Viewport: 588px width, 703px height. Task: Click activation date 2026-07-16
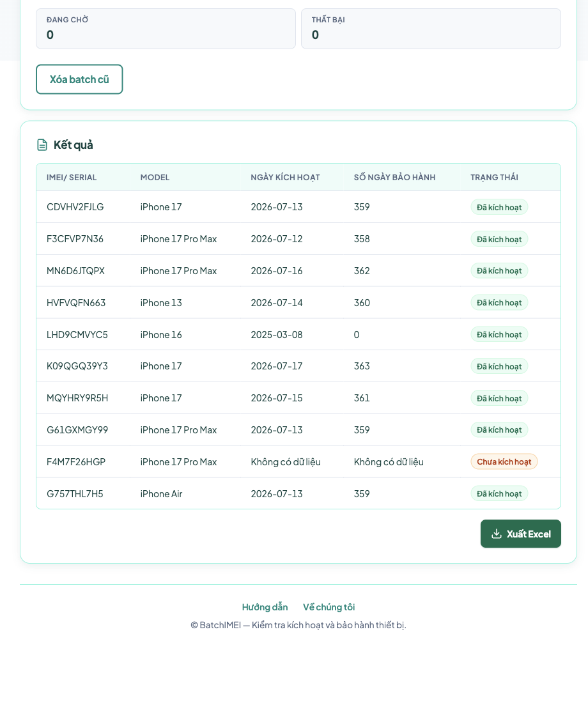(x=277, y=271)
